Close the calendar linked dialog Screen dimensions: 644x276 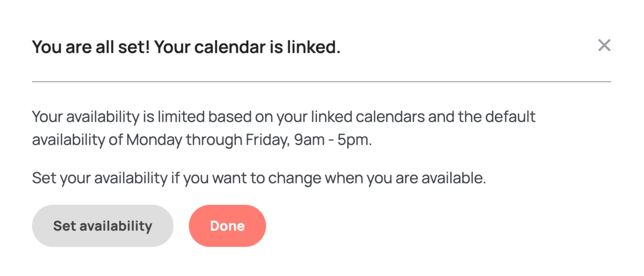point(604,46)
